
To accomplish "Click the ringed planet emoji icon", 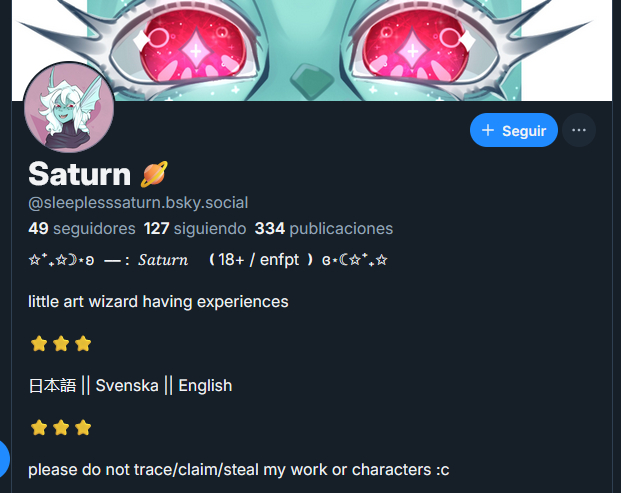I will coord(154,173).
